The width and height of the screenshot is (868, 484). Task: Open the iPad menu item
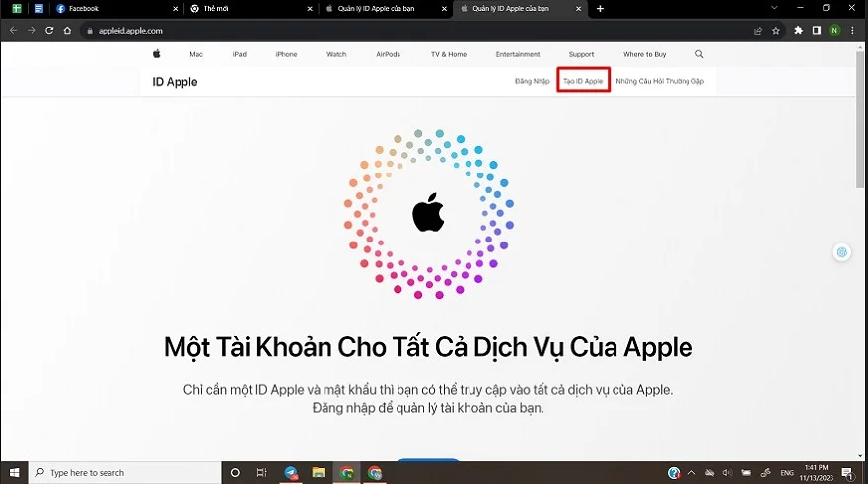tap(239, 54)
